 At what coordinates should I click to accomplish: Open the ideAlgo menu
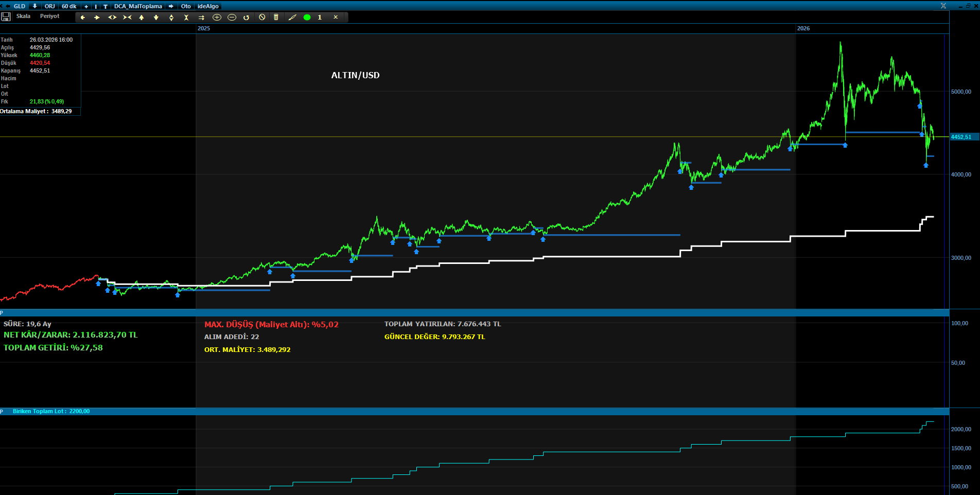click(208, 6)
